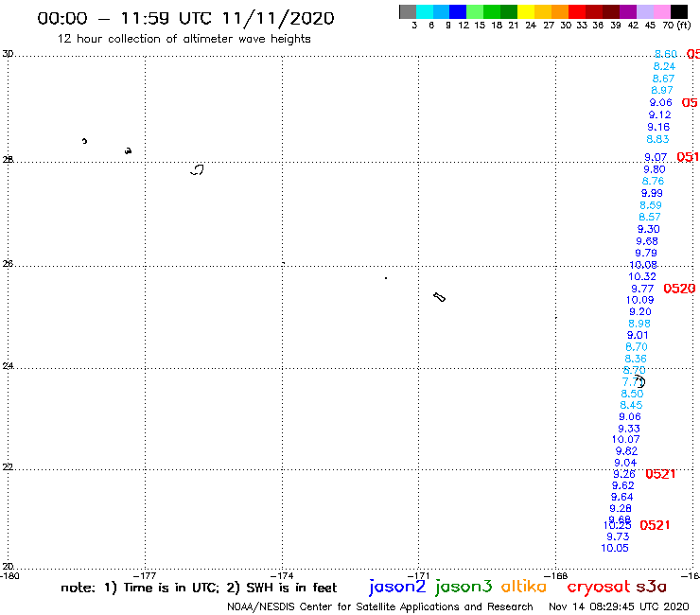Click wave height value '9.01'
700x615 pixels.
(x=638, y=335)
